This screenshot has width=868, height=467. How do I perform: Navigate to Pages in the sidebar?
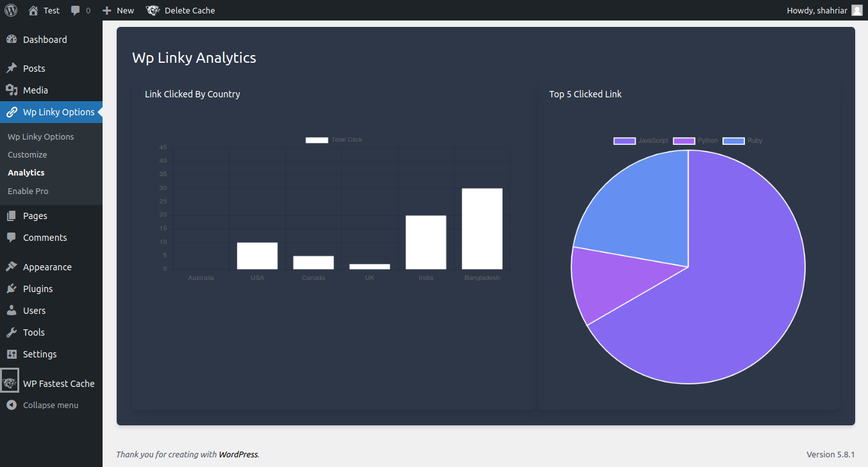tap(51, 216)
